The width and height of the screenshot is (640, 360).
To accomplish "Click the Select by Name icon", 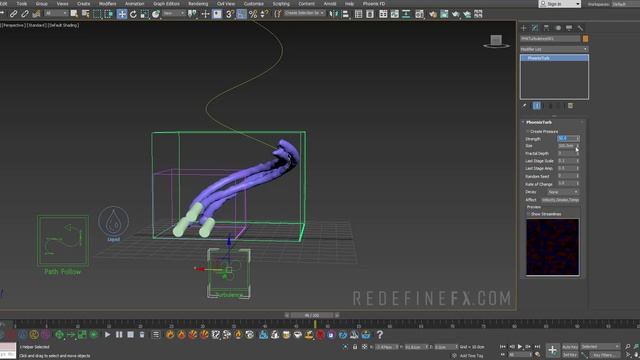I will click(85, 14).
